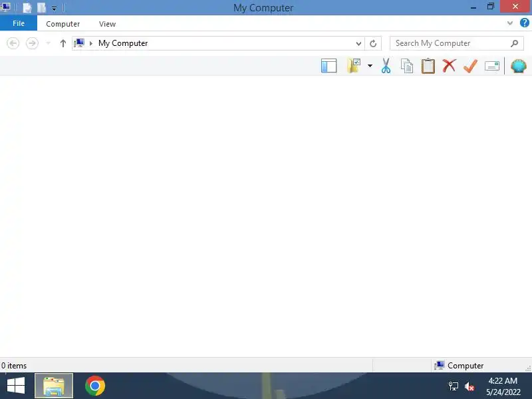Click the magnifying glass search icon
Image resolution: width=532 pixels, height=399 pixels.
click(514, 43)
